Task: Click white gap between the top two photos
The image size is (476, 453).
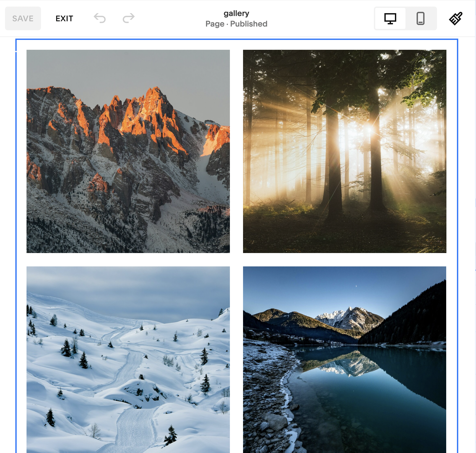Action: pos(236,152)
